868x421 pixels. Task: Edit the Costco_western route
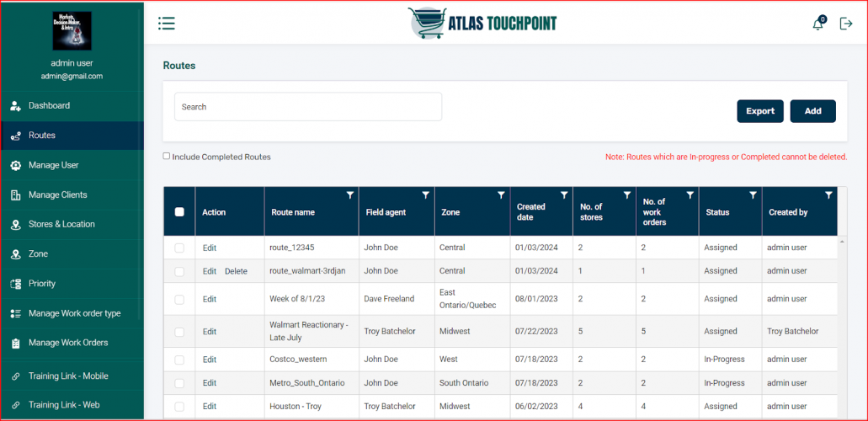[x=210, y=360]
